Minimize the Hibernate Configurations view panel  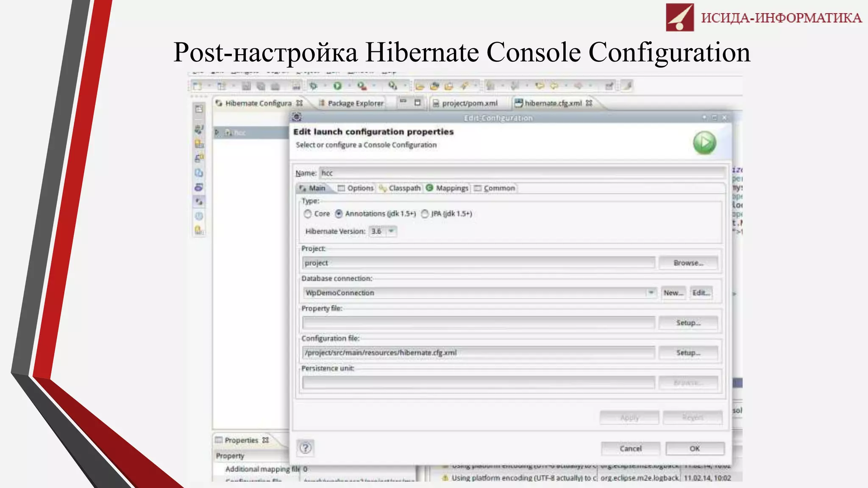(x=403, y=102)
